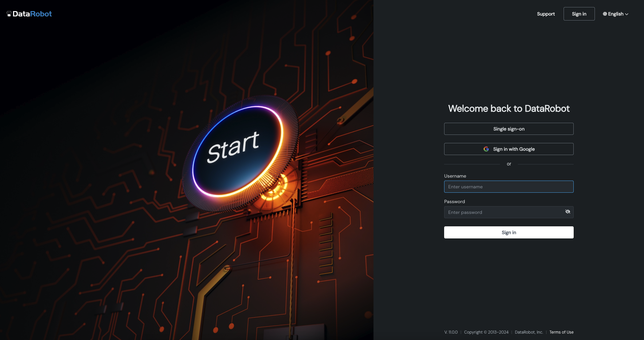Click the Password label
The height and width of the screenshot is (340, 644).
point(455,201)
